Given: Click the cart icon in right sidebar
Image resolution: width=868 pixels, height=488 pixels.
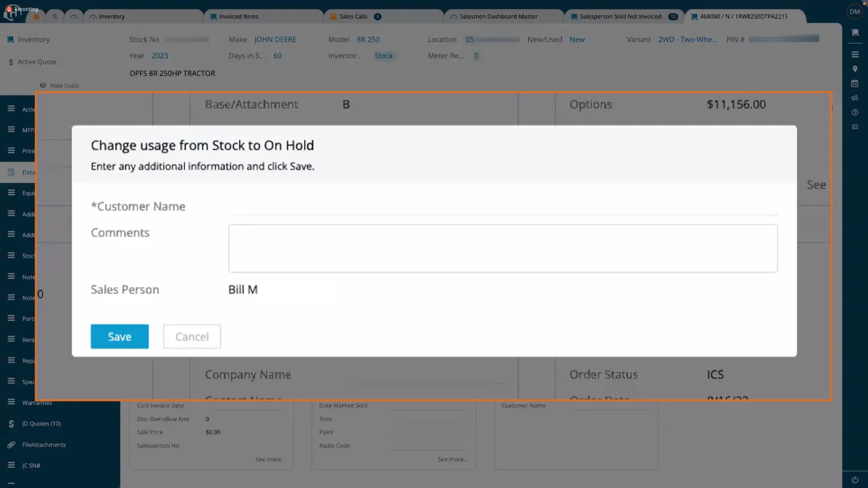Looking at the screenshot, I should click(x=855, y=33).
